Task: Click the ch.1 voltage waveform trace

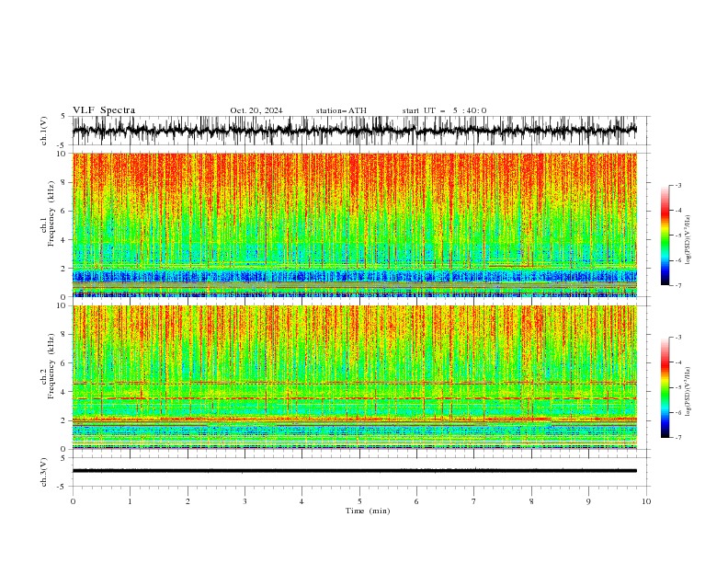Action: pos(355,131)
